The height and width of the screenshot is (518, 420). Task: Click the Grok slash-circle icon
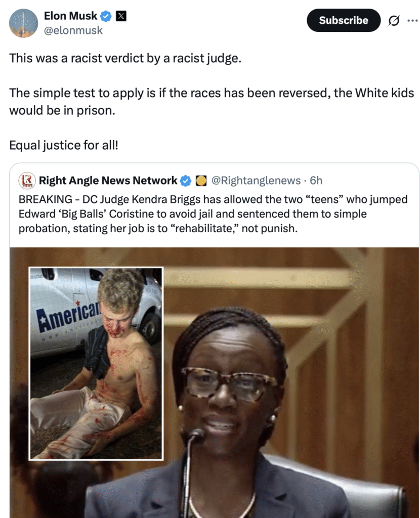click(394, 20)
